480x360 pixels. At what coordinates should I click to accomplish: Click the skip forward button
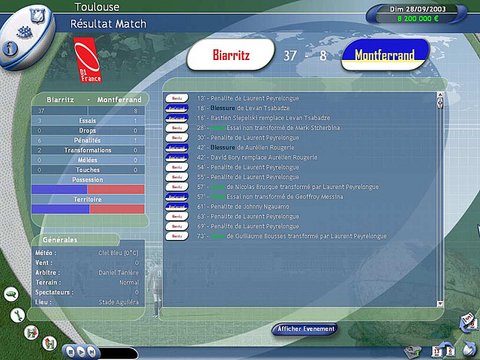coord(91,351)
